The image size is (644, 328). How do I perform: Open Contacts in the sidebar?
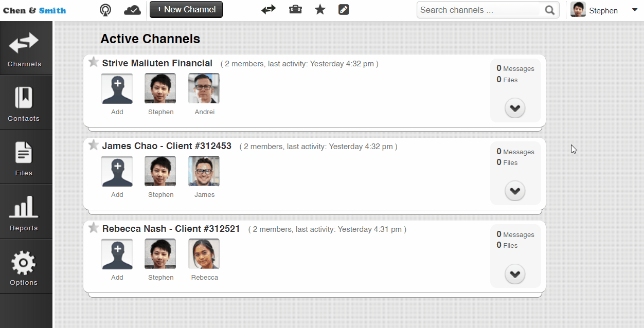click(24, 103)
